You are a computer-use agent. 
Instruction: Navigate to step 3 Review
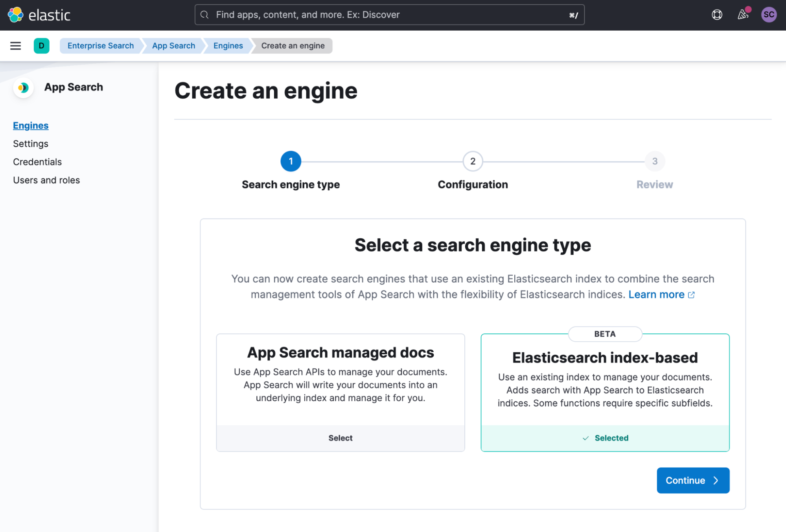click(x=654, y=161)
